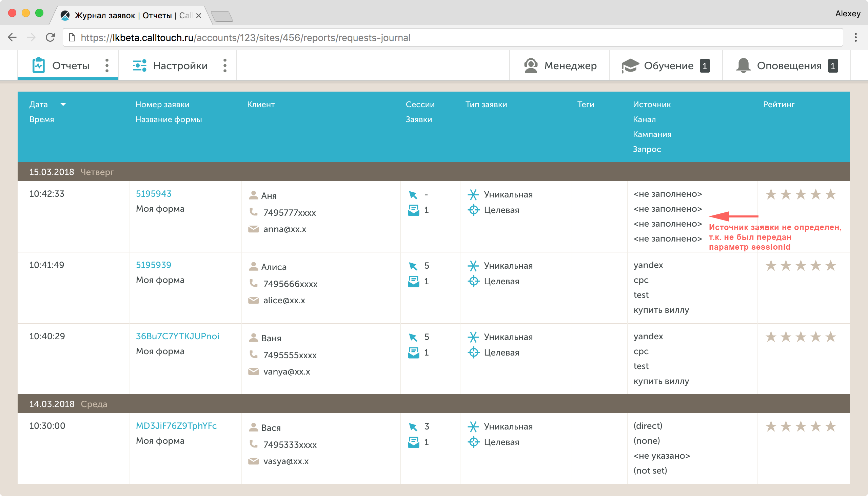
Task: Reload the page with the refresh button
Action: 51,37
